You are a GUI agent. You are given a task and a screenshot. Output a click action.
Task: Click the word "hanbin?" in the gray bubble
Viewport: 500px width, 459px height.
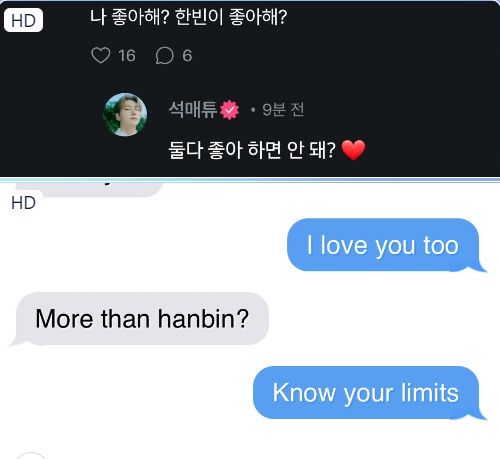(203, 319)
